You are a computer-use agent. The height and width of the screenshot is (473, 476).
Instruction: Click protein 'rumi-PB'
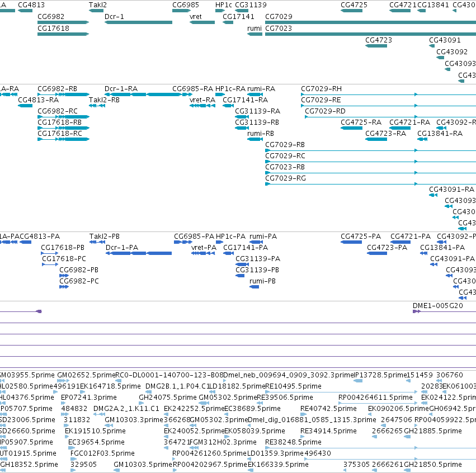point(262,281)
